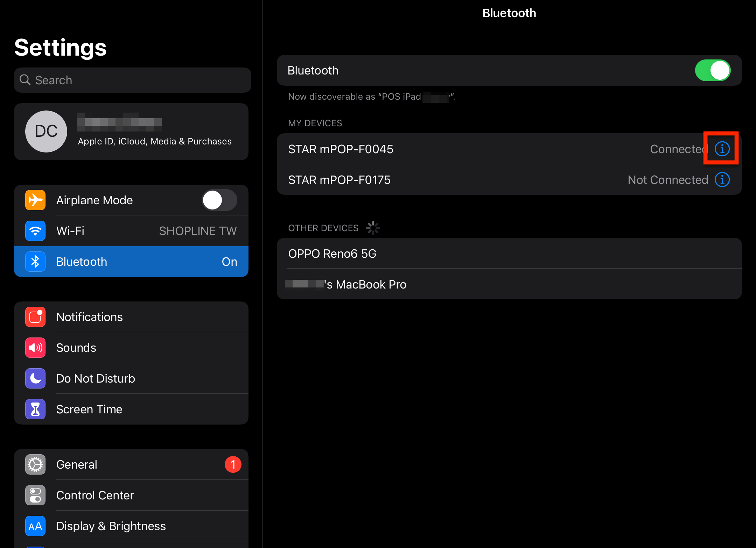
Task: Enable the Airplane Mode switch
Action: coord(219,200)
